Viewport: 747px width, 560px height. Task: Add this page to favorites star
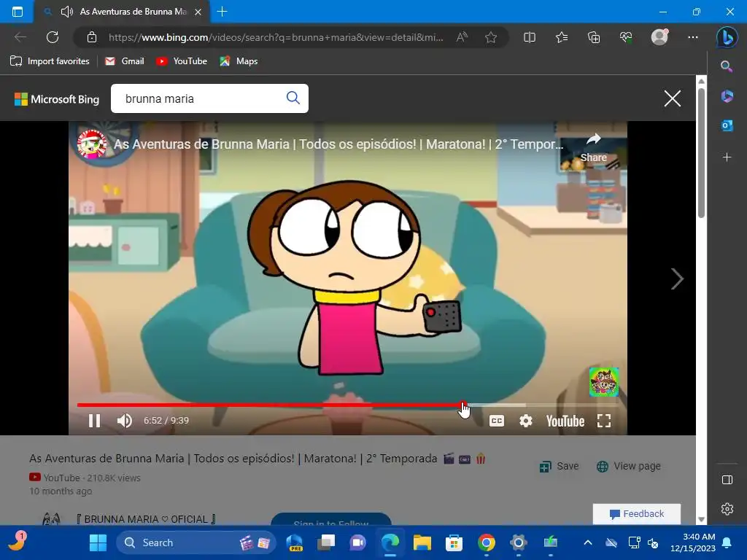click(x=491, y=37)
